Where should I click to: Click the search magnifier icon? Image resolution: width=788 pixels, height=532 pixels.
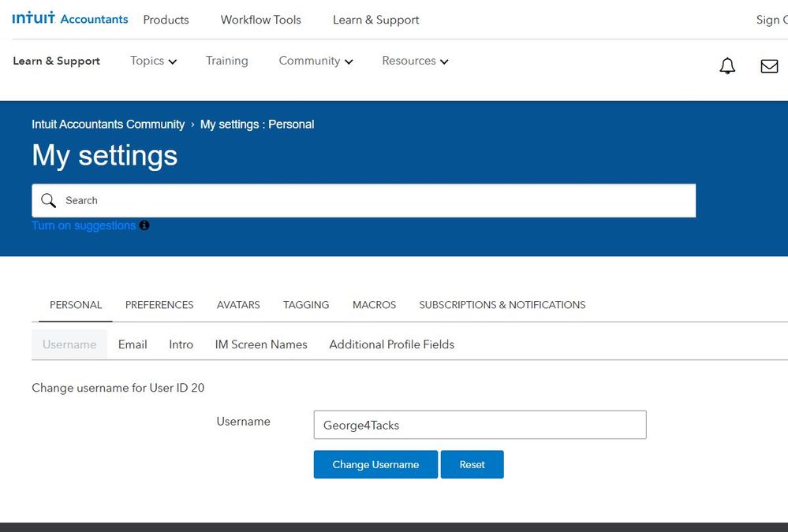coord(49,201)
